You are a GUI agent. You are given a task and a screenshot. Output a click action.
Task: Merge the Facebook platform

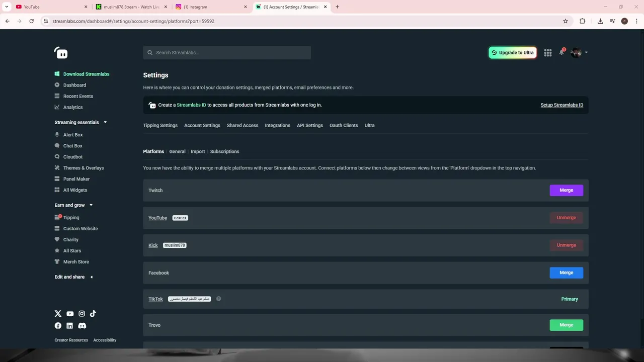point(567,273)
